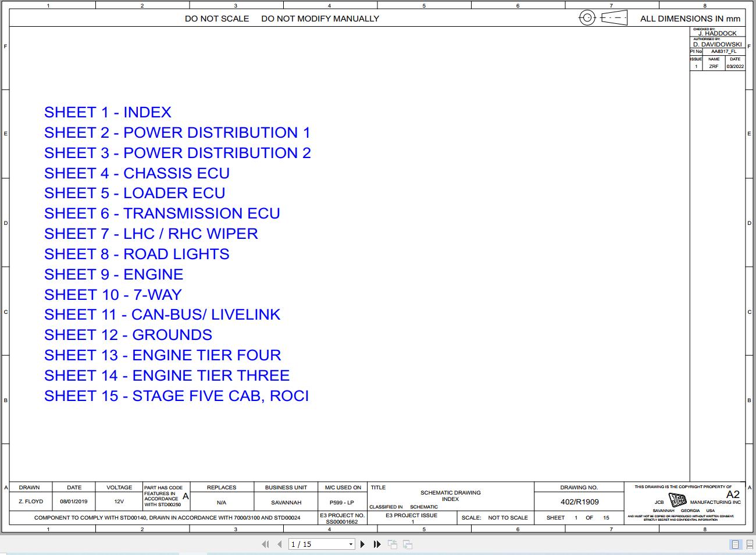Click the next page arrow
756x555 pixels.
point(362,544)
